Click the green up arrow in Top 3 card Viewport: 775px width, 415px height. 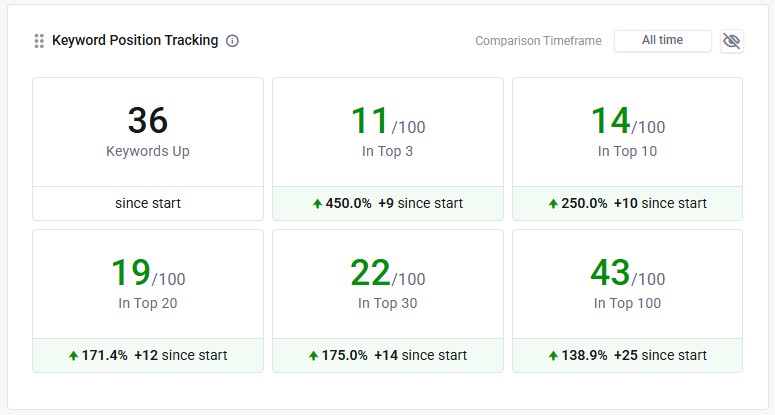317,203
